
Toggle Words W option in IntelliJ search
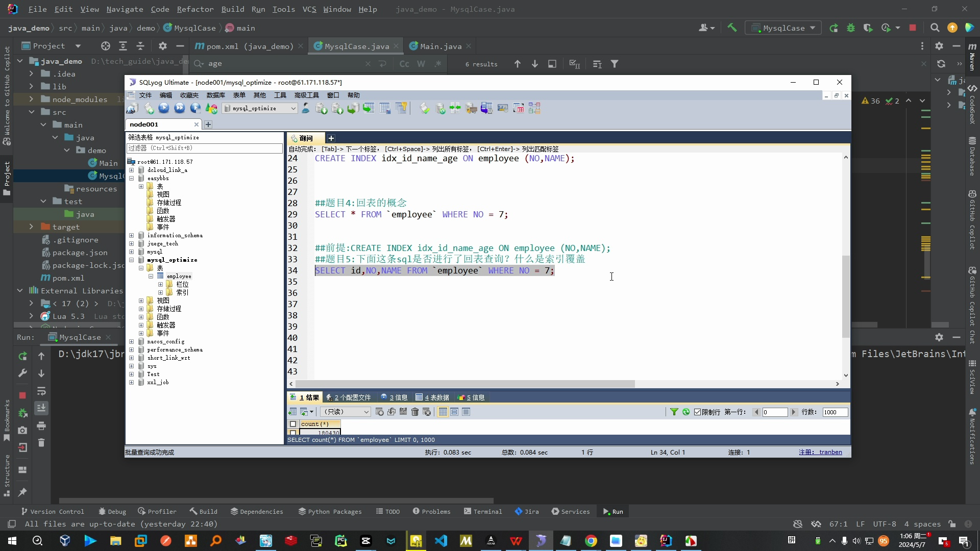point(421,64)
